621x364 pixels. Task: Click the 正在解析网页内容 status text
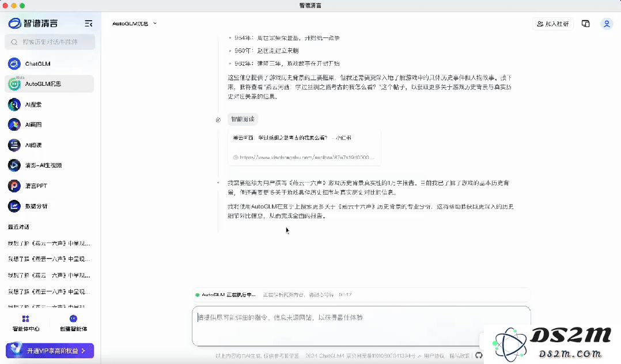click(298, 295)
